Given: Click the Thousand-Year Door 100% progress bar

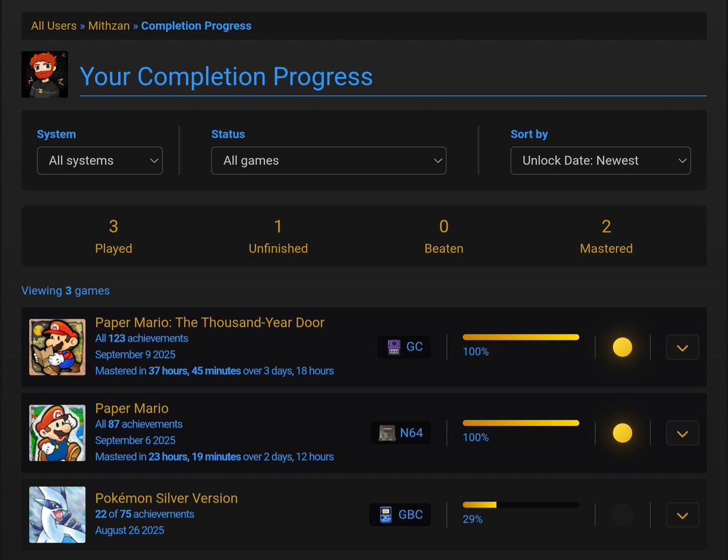Looking at the screenshot, I should [521, 337].
